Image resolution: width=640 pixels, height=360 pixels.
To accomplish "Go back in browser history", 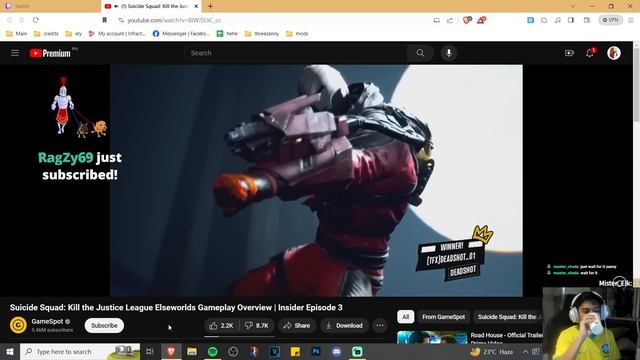I will (9, 20).
